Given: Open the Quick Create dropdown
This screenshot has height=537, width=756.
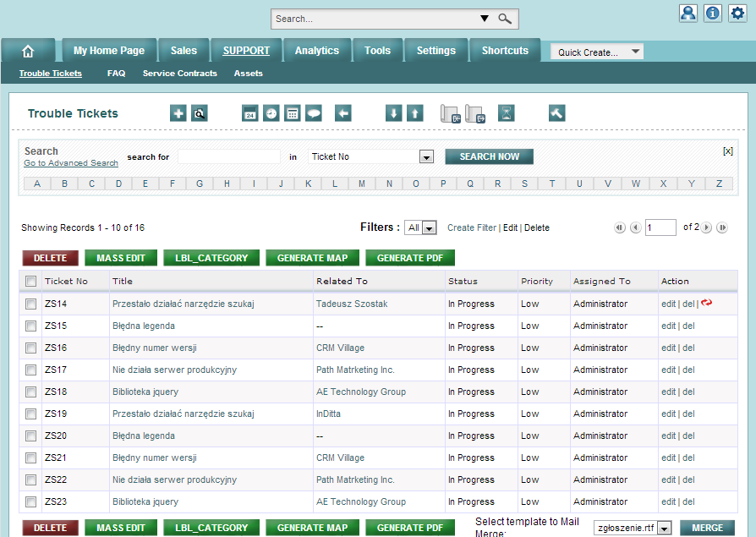Looking at the screenshot, I should (x=597, y=52).
